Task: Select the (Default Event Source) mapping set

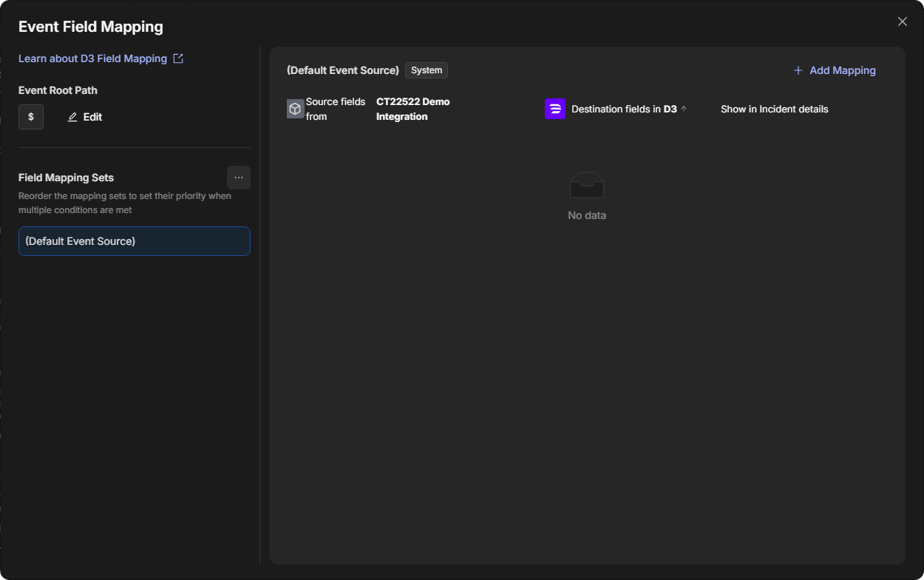Action: 135,241
